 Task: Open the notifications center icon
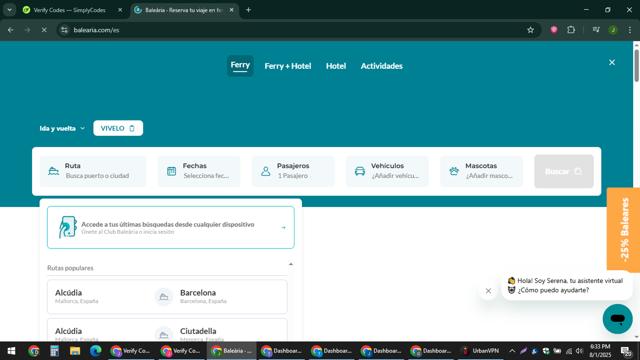point(626,351)
